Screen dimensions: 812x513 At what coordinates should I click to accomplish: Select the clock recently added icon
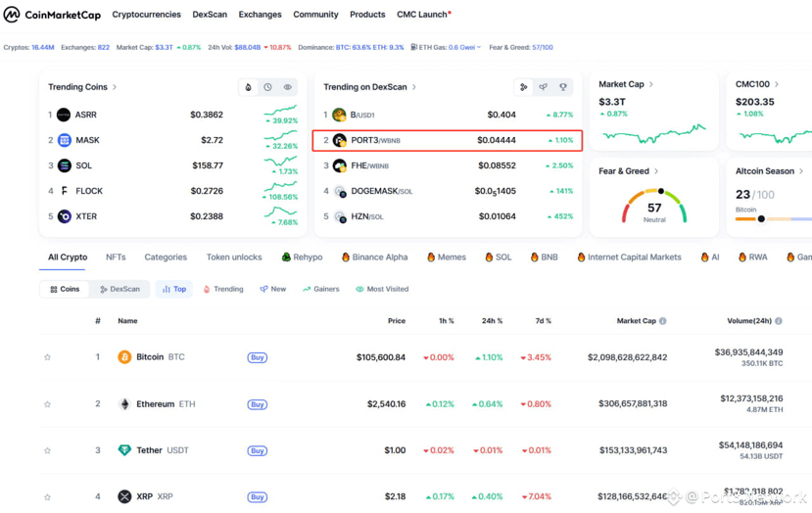click(x=267, y=87)
